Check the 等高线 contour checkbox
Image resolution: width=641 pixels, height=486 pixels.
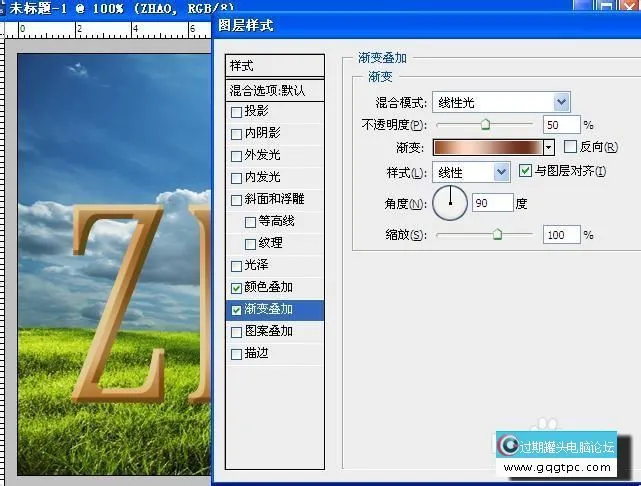[250, 223]
